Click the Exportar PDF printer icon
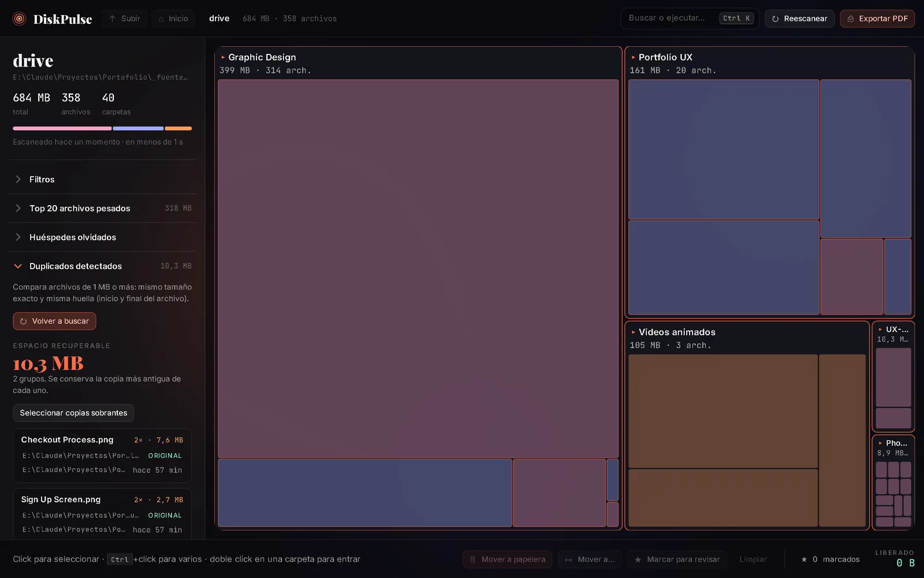Viewport: 924px width, 578px height. [x=851, y=19]
